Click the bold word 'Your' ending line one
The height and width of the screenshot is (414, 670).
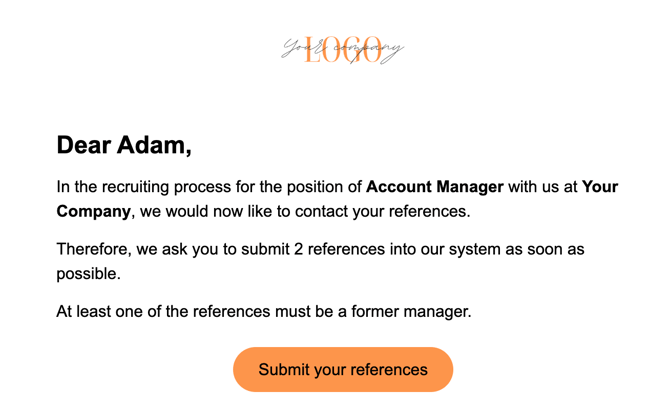pos(600,187)
